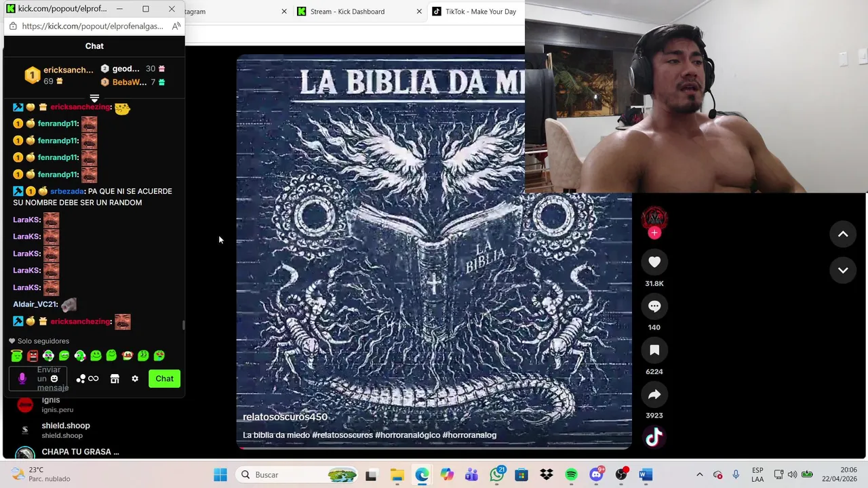Viewport: 868px width, 488px height.
Task: Open Microsoft Teams from taskbar
Action: [x=472, y=474]
